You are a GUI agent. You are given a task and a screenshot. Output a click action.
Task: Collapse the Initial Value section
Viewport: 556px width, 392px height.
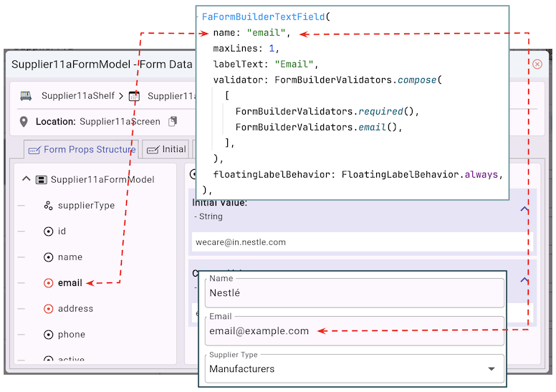coord(524,209)
